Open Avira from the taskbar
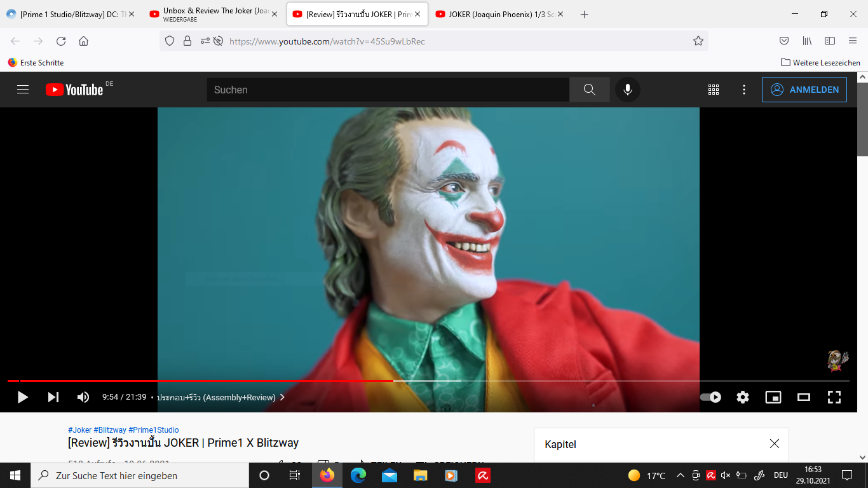The height and width of the screenshot is (488, 868). click(482, 475)
